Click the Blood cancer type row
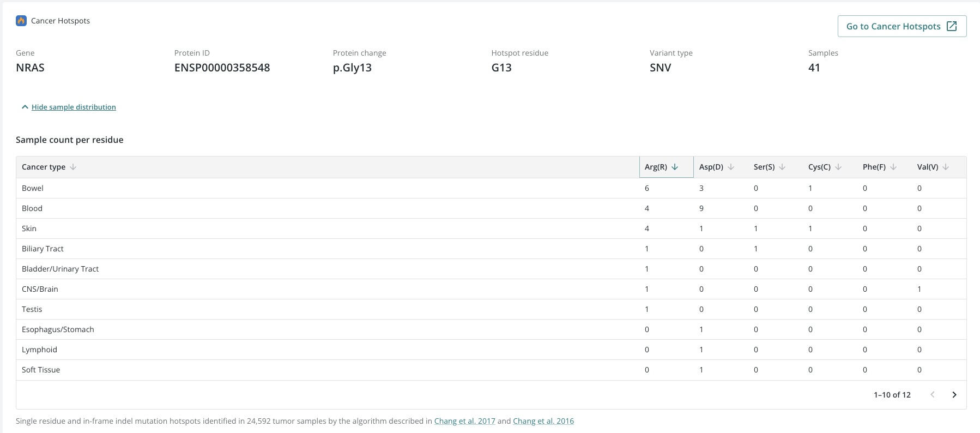Viewport: 980px width, 433px height. pyautogui.click(x=32, y=208)
